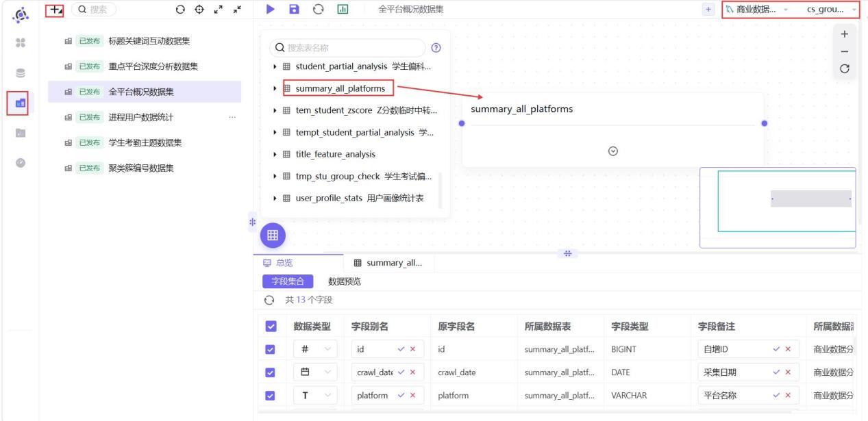
Task: Click the add new dataset plus button
Action: click(x=55, y=10)
